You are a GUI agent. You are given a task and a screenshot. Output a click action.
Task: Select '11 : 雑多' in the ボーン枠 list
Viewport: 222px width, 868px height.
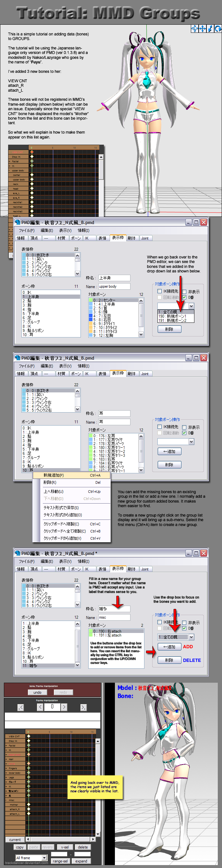tap(48, 665)
